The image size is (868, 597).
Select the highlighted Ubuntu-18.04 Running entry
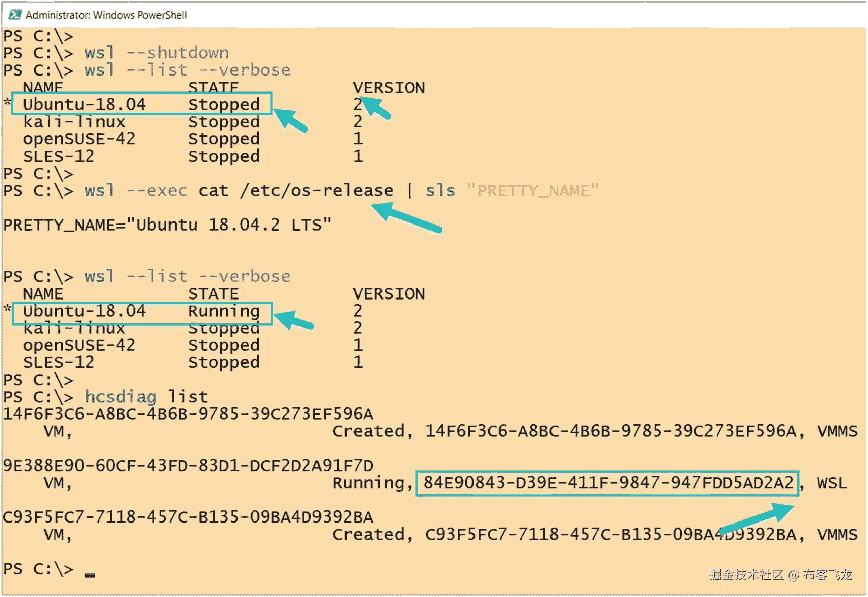(141, 311)
